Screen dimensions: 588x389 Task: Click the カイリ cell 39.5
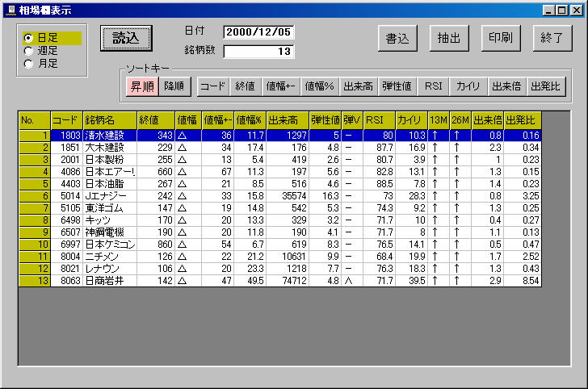411,281
